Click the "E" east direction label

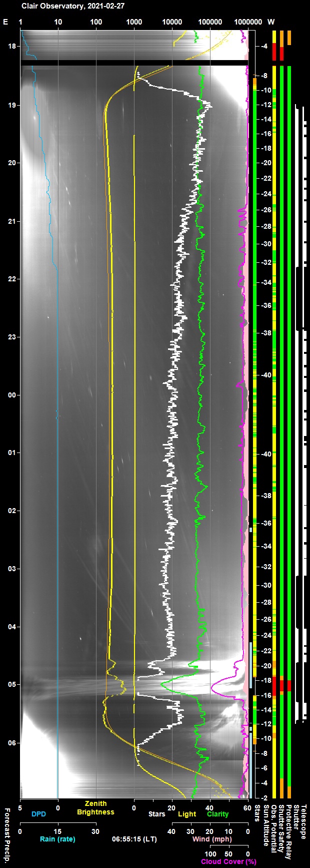[5, 22]
